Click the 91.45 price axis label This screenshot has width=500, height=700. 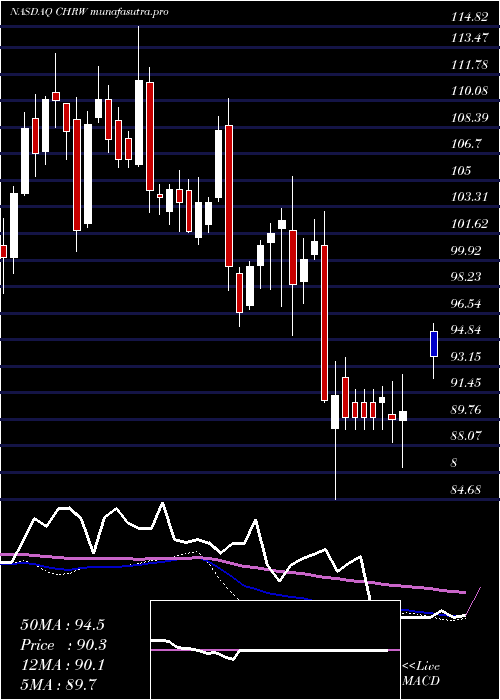467,383
